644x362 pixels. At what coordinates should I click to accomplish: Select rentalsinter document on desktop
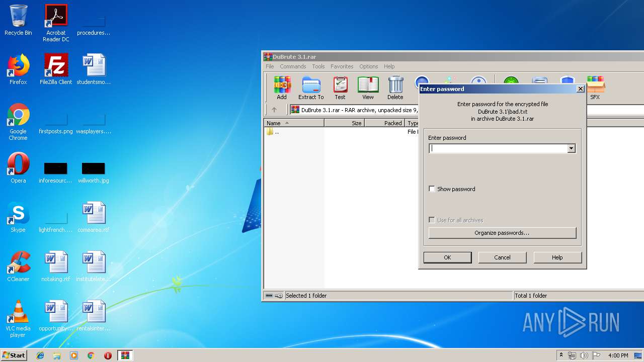point(94,316)
